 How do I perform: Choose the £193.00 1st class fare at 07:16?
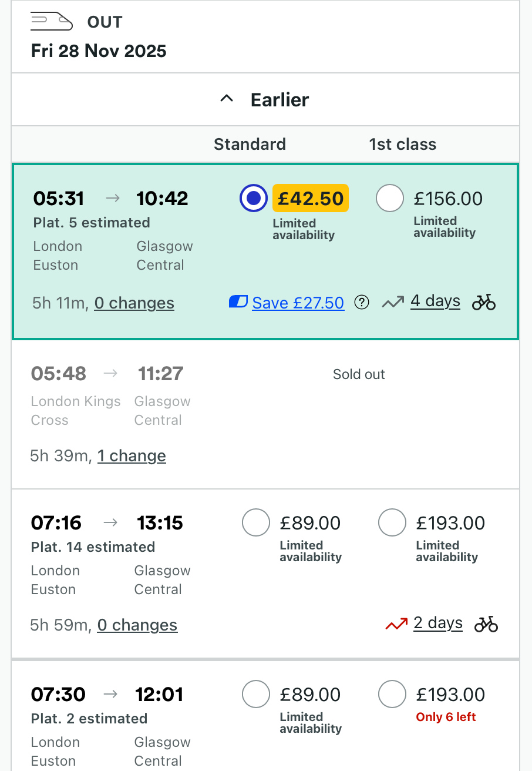coord(392,523)
